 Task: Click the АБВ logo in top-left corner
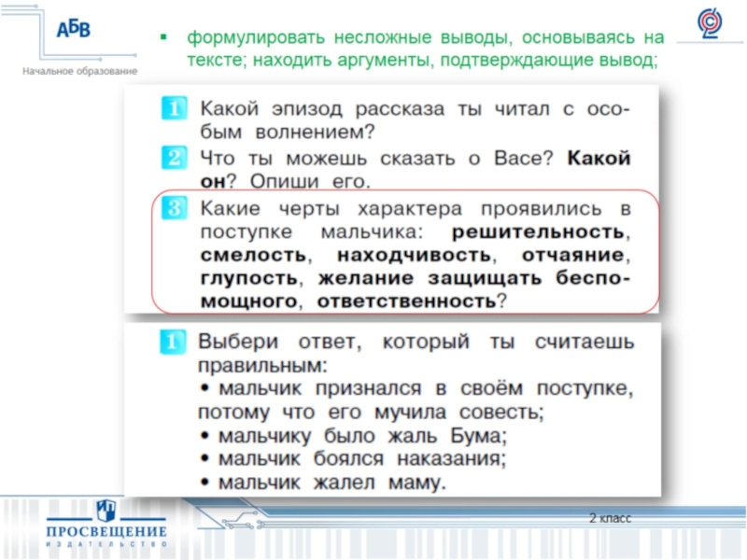[73, 29]
